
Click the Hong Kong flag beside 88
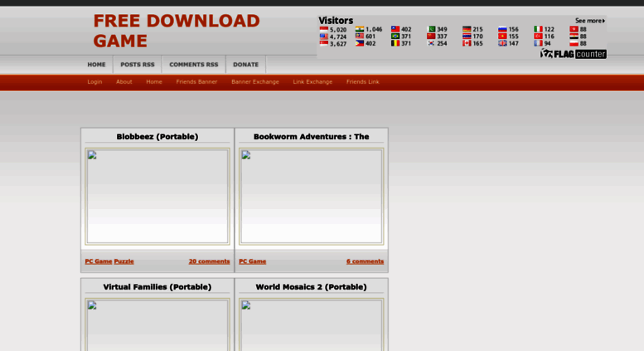[574, 29]
